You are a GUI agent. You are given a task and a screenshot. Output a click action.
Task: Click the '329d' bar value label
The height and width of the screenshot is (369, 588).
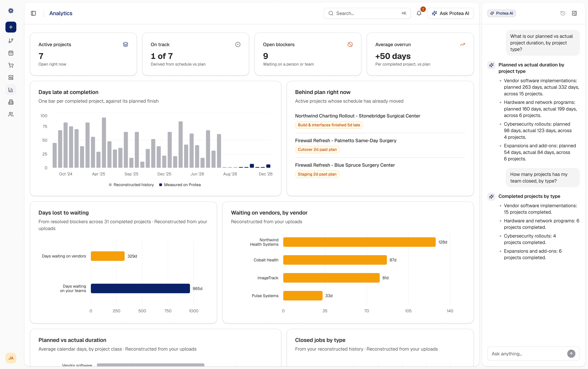tap(132, 256)
